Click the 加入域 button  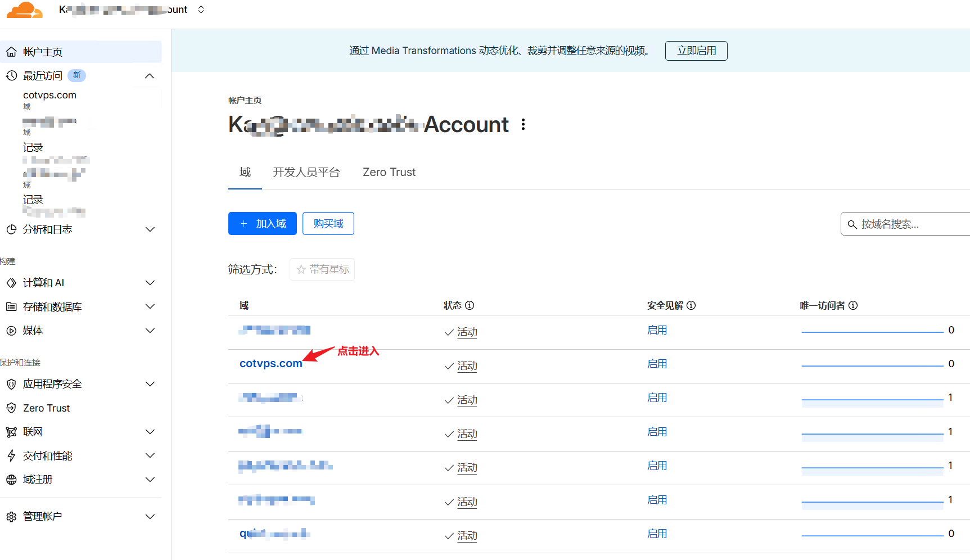click(x=263, y=224)
